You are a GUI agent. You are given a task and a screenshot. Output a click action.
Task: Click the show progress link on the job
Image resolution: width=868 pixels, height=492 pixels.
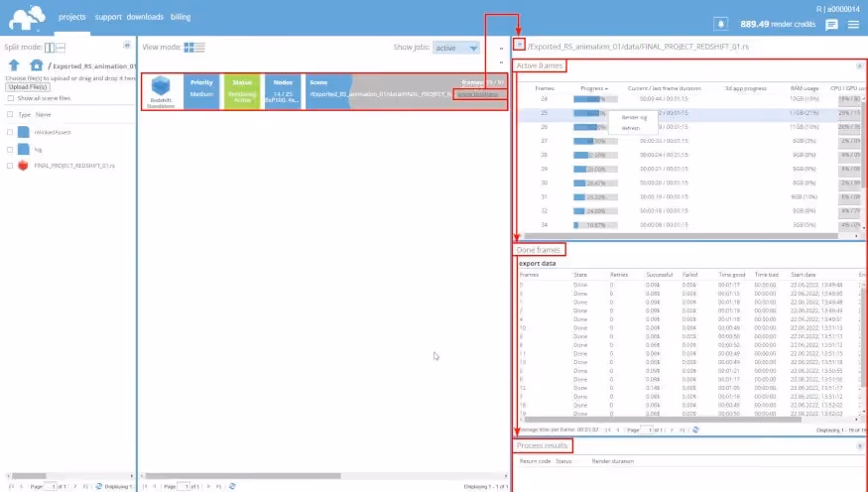pos(478,94)
